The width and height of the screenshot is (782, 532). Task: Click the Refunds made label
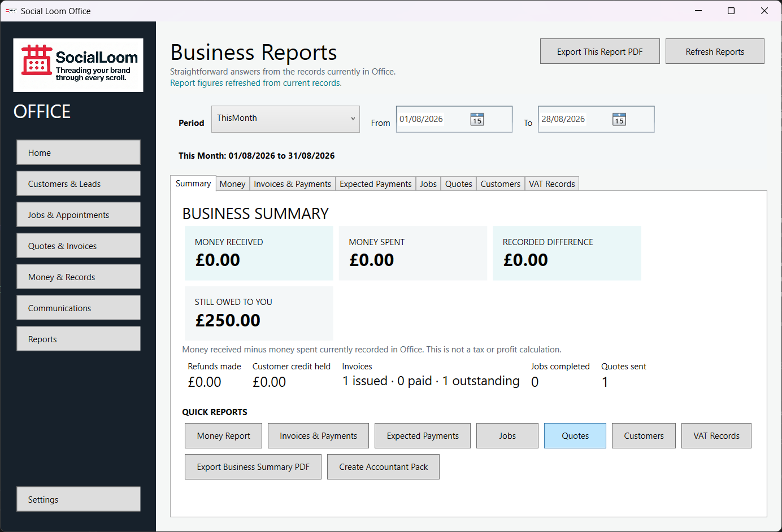(x=214, y=367)
